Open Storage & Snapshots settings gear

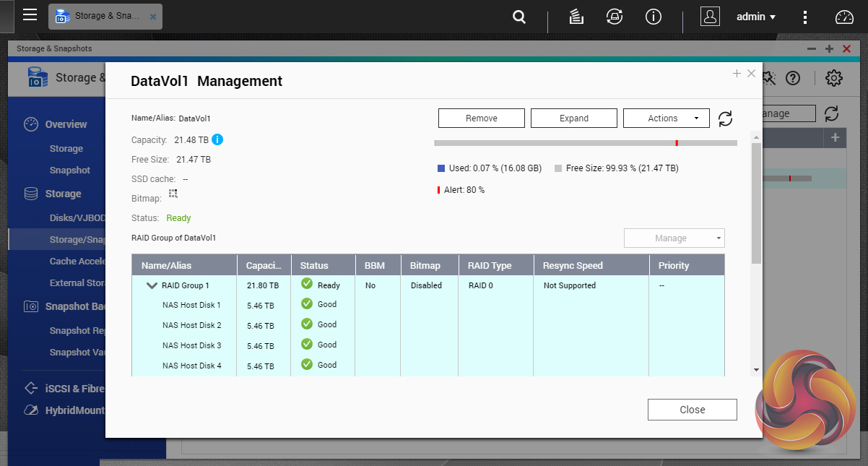[834, 78]
